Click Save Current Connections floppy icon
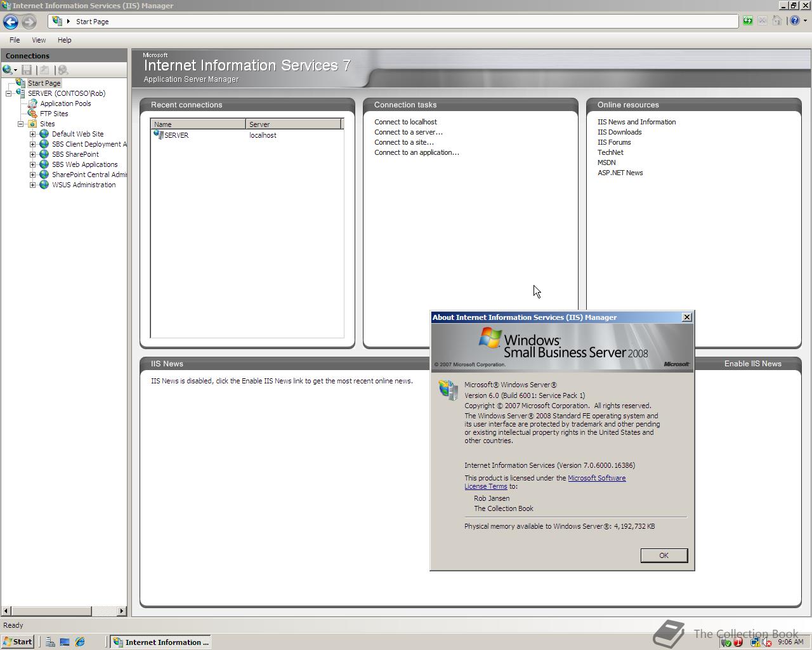Screen dimensions: 812x650 pyautogui.click(x=27, y=70)
